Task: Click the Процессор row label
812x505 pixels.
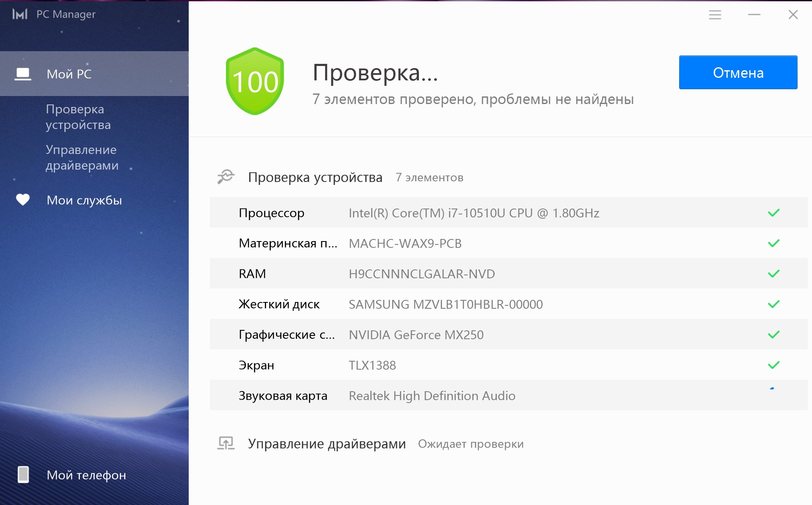Action: (272, 213)
